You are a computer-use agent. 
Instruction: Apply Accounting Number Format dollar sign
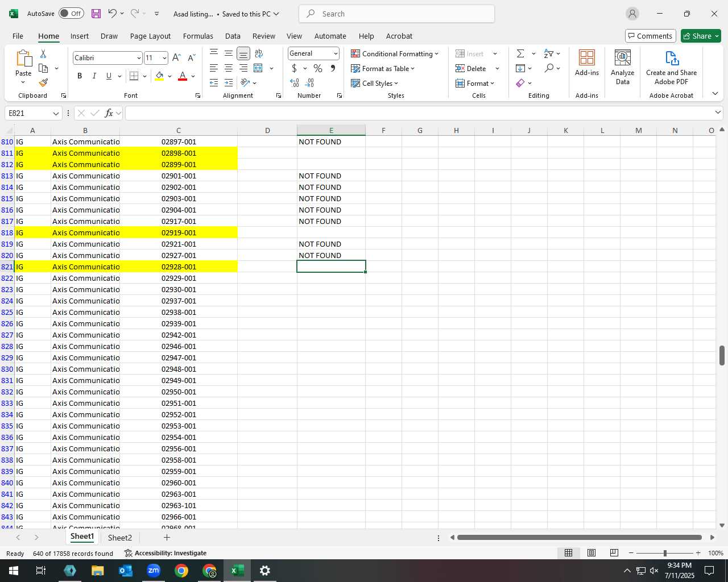pyautogui.click(x=294, y=68)
